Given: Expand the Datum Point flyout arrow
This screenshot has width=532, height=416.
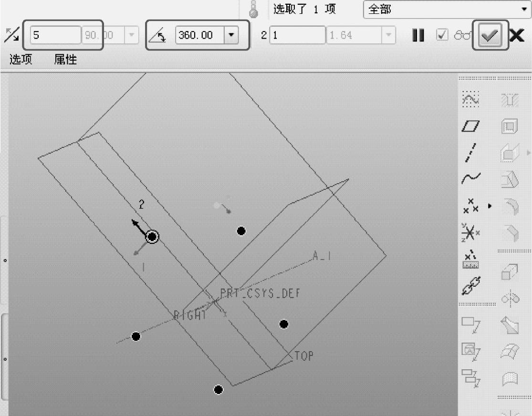Looking at the screenshot, I should coord(489,207).
